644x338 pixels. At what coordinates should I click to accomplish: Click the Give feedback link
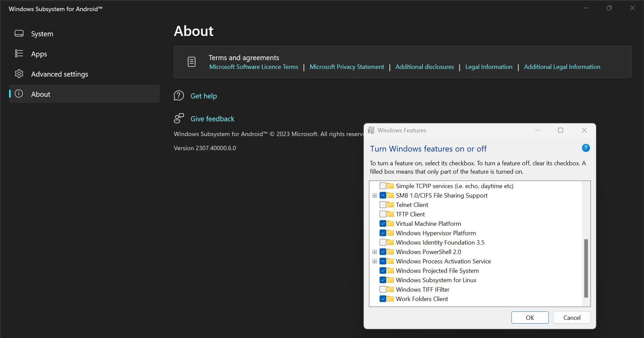(x=212, y=119)
